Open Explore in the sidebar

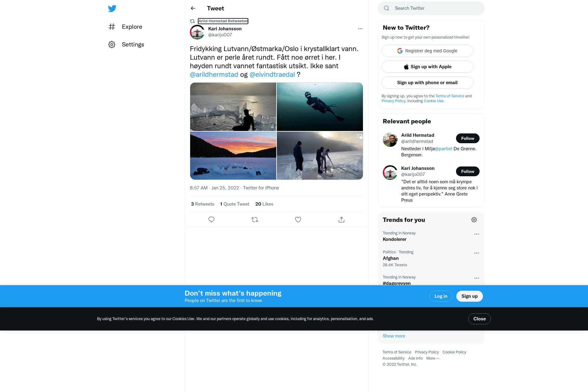click(x=126, y=27)
